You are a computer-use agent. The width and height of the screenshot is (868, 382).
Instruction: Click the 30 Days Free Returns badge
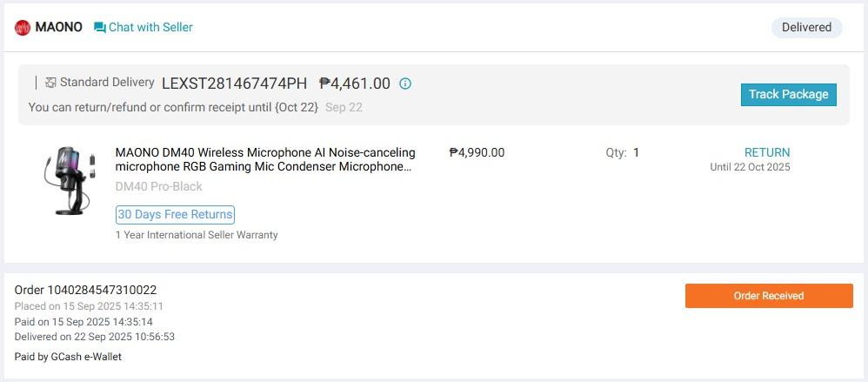point(175,214)
